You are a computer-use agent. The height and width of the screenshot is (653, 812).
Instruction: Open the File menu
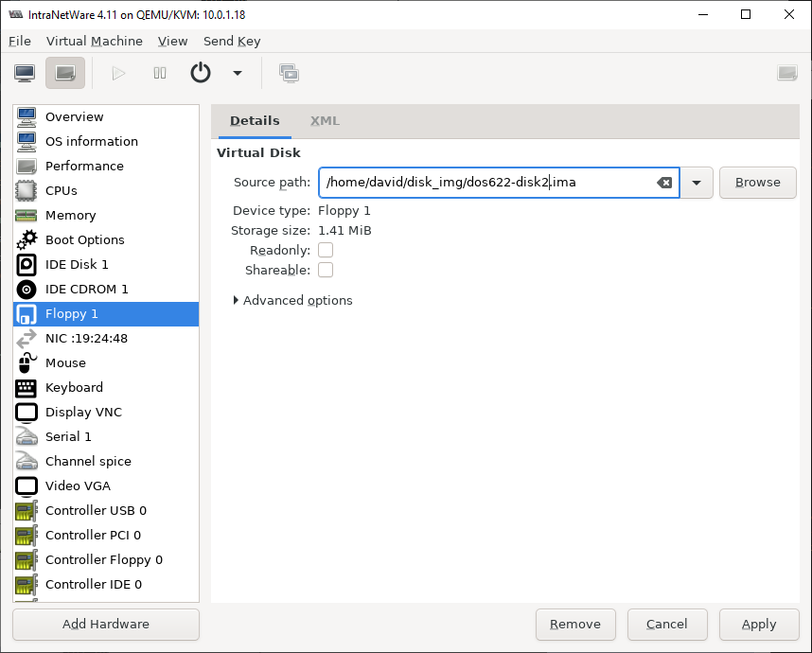pos(20,41)
